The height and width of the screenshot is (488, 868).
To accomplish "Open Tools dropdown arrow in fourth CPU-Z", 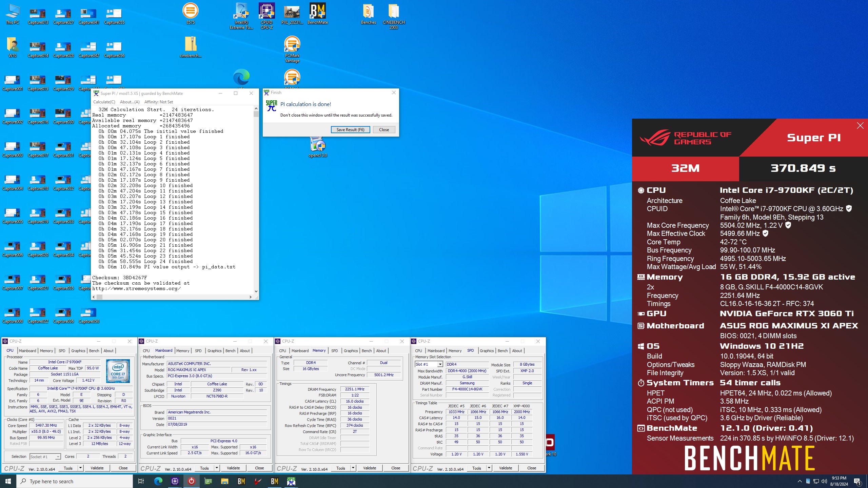I will (x=489, y=468).
